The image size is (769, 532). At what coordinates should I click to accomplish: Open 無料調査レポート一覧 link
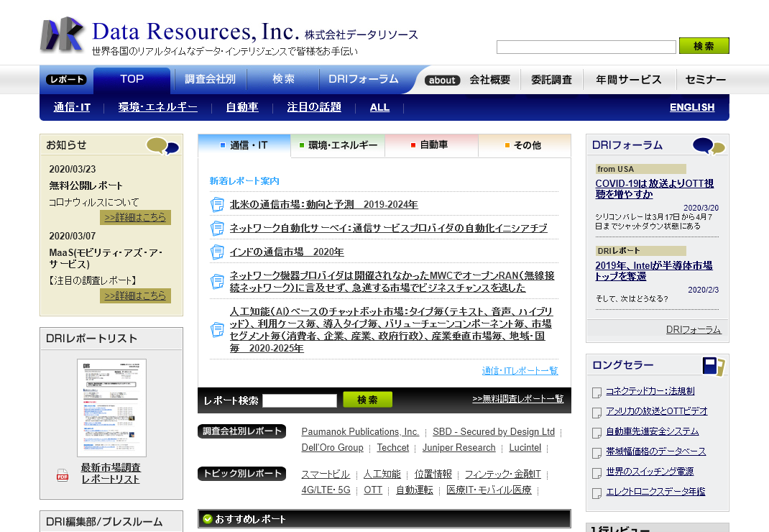518,399
